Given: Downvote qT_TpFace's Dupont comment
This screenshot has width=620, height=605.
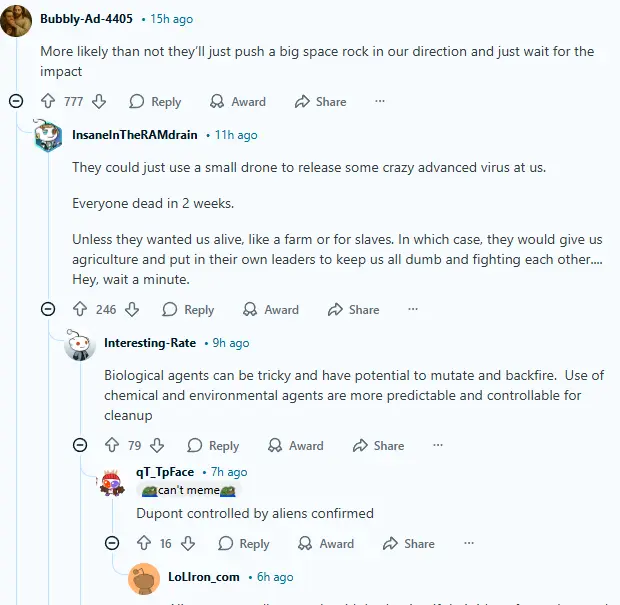Looking at the screenshot, I should tap(187, 544).
